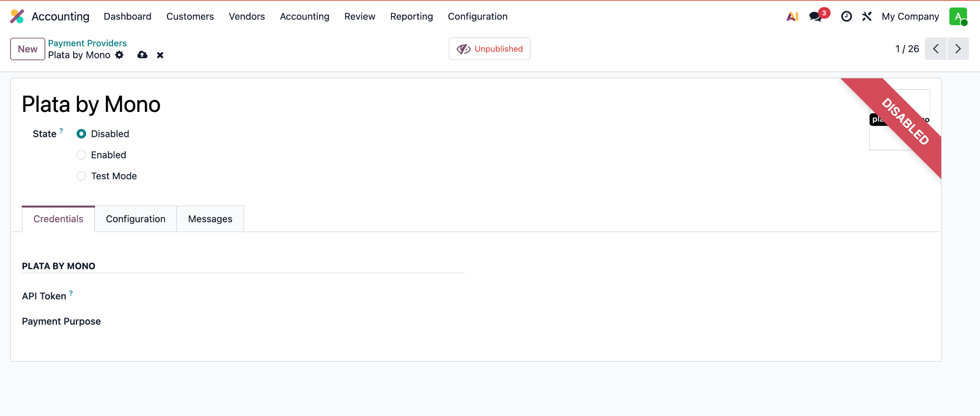Click the Plata by Mono logo image
This screenshot has width=980, height=416.
(900, 120)
